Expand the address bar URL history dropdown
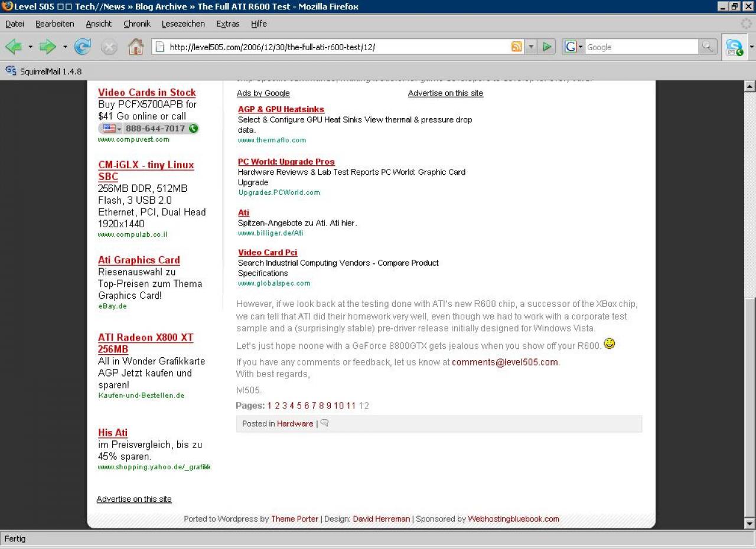 531,47
